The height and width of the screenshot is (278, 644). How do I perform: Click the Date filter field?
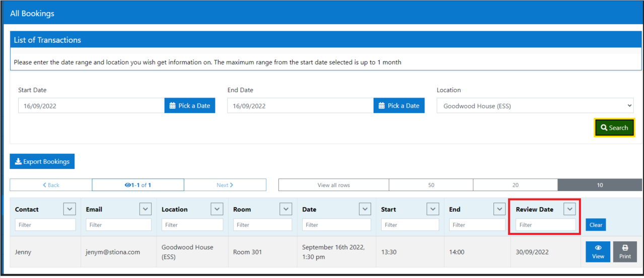(x=337, y=225)
